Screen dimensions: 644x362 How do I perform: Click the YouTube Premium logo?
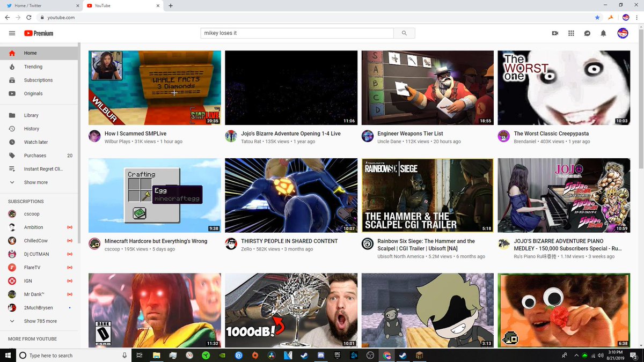[39, 33]
